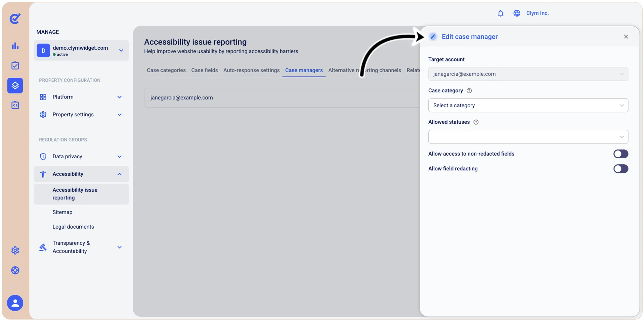Click the Clym Inc. account link

tap(537, 13)
